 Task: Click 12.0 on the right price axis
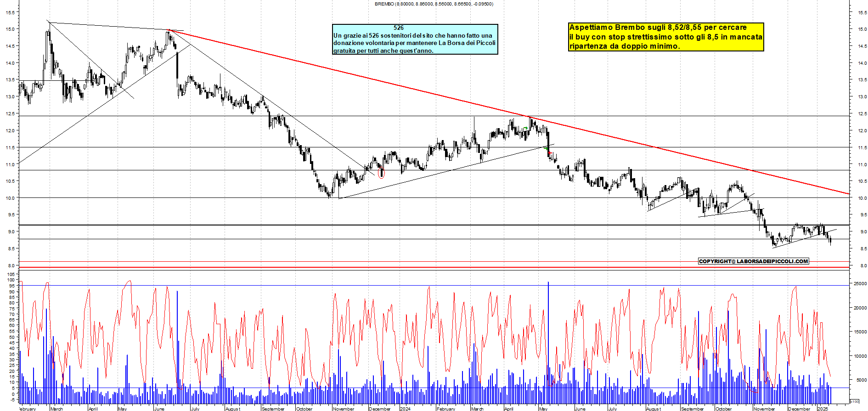click(862, 131)
